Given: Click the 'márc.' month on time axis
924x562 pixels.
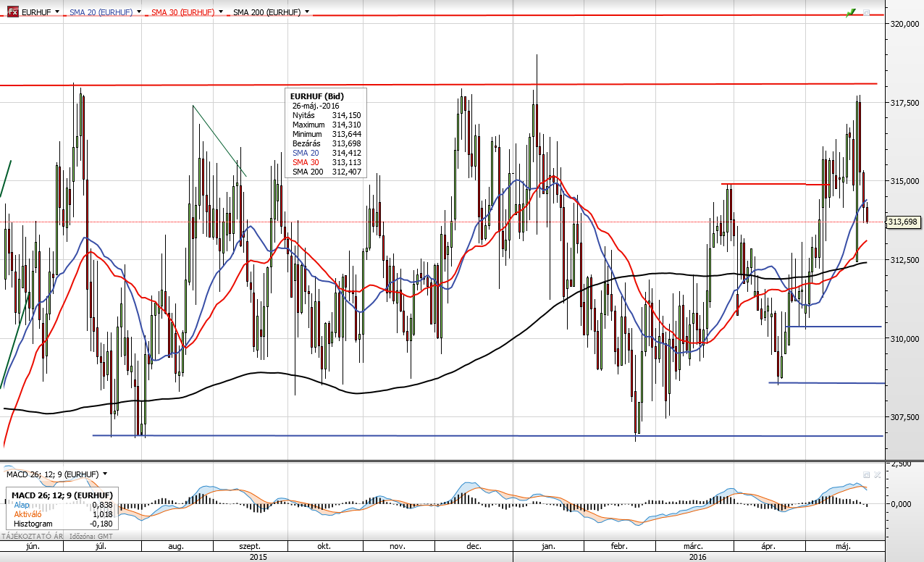Looking at the screenshot, I should [694, 547].
